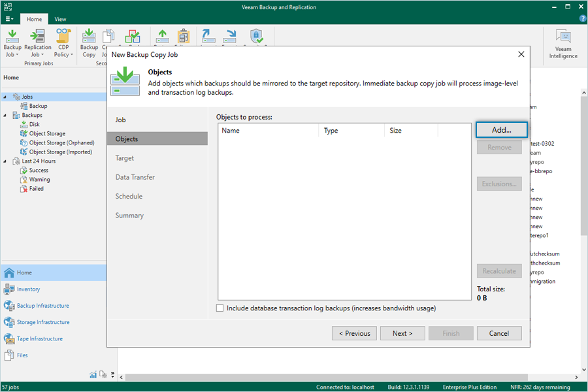Viewport: 588px width, 392px height.
Task: Click the horizontal scrollbar at bottom
Action: [326, 377]
